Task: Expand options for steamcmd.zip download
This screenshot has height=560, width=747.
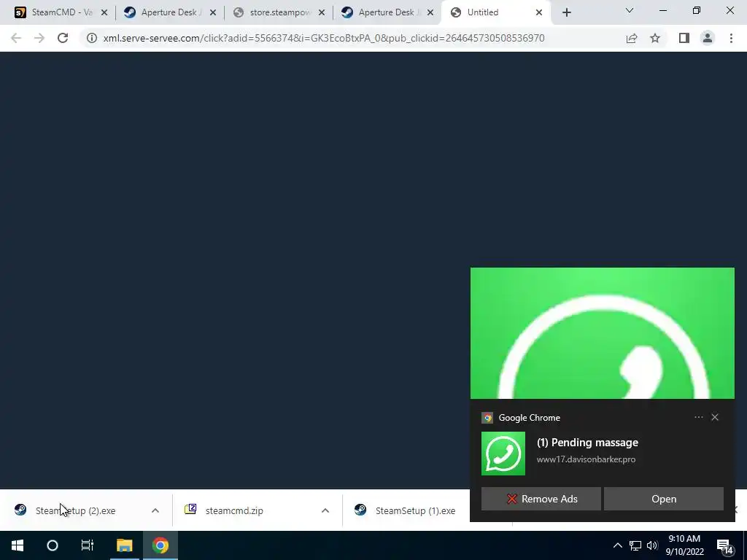Action: coord(325,510)
